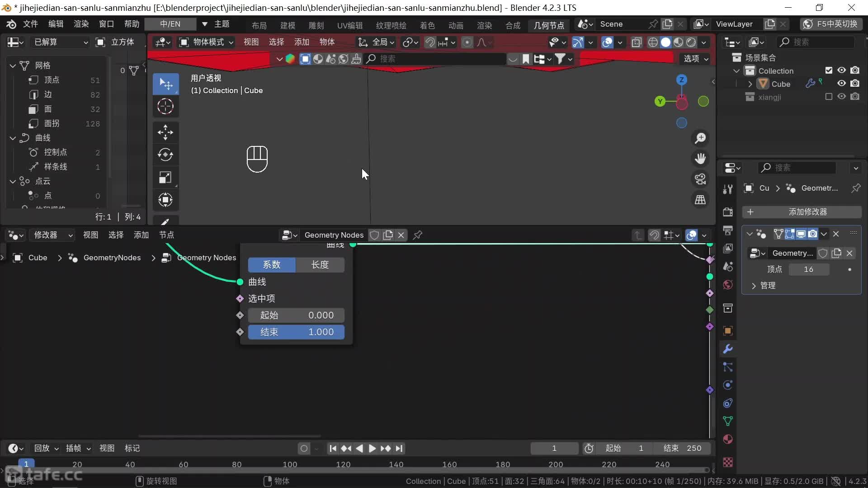Select the Rotate tool icon
The height and width of the screenshot is (488, 868).
click(165, 155)
